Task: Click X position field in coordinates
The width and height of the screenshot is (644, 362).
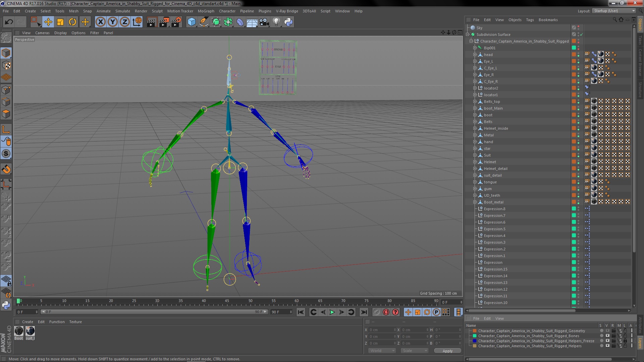Action: click(x=382, y=330)
